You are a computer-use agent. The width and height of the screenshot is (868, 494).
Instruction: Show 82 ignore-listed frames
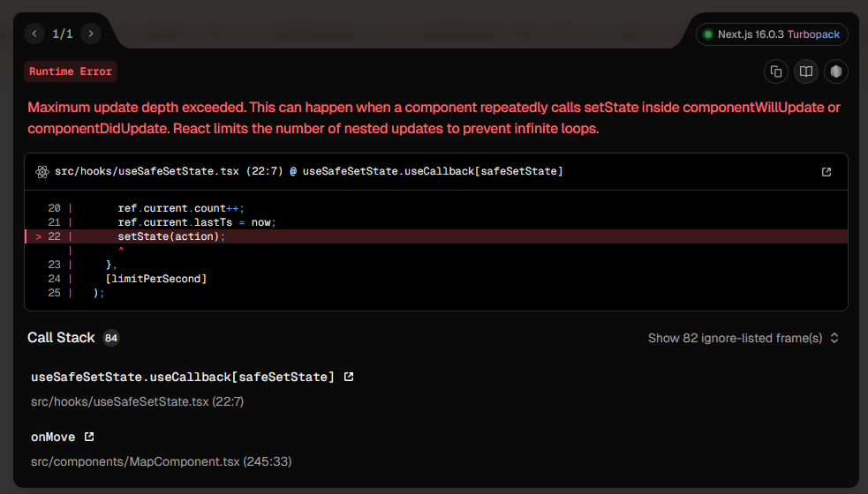coord(735,338)
